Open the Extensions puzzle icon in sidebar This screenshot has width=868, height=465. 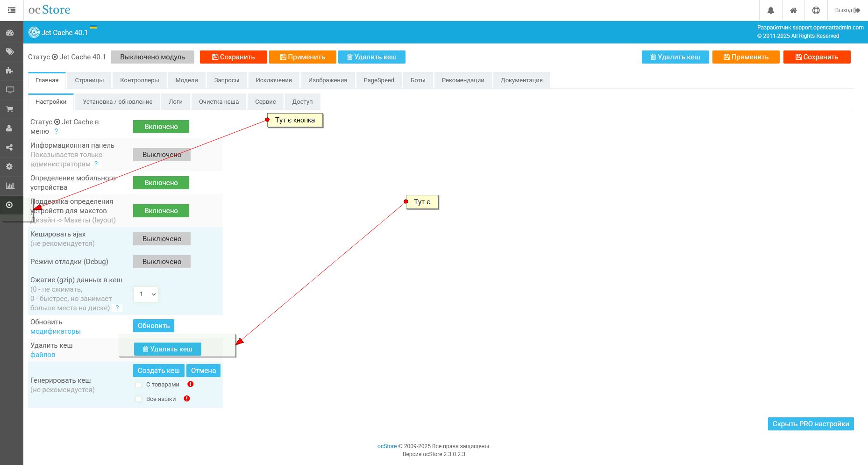(x=10, y=71)
